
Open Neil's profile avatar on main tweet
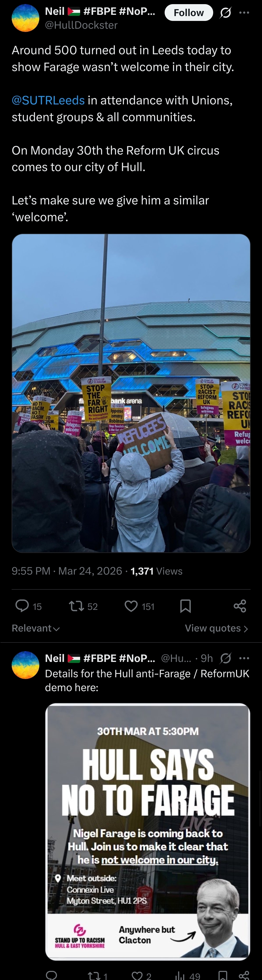coord(25,18)
